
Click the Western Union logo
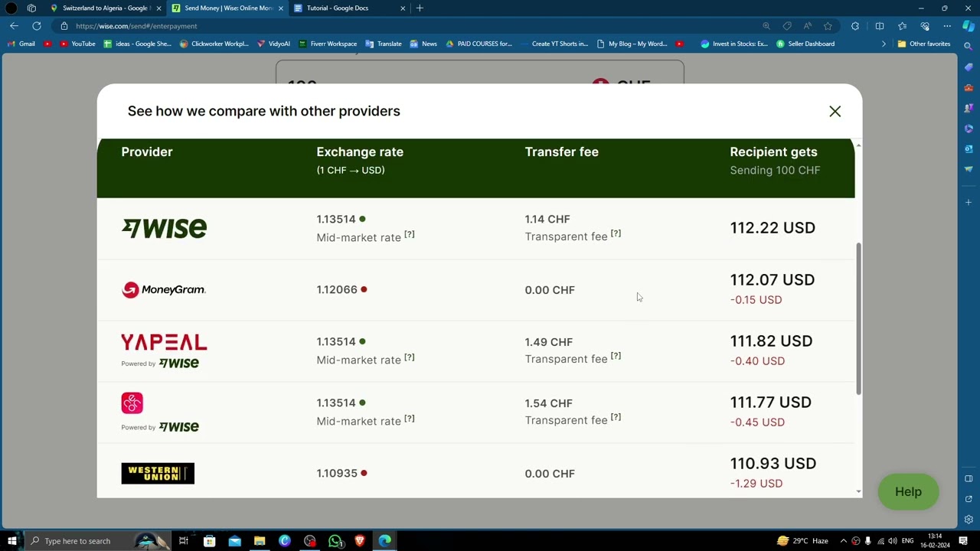[x=158, y=473]
